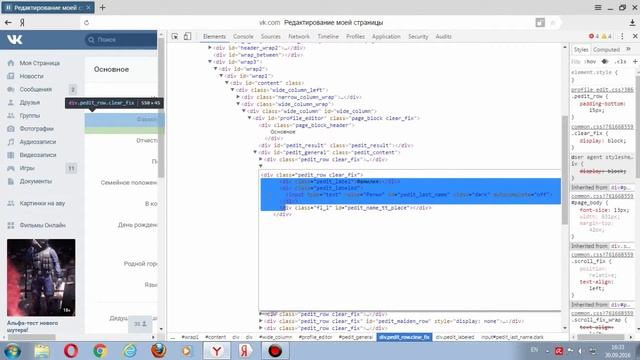Open Windows Start menu
Viewport: 640px width, 360px height.
(x=12, y=351)
